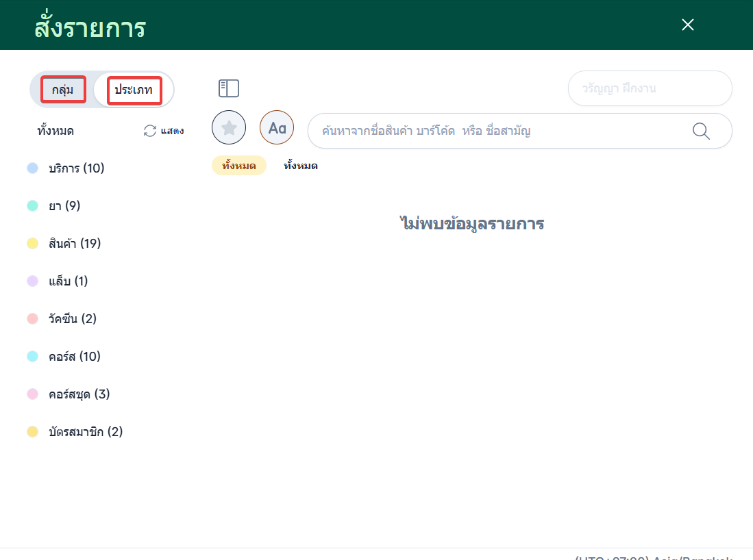This screenshot has height=560, width=753.
Task: Click the yellow dot beside สินค้า
Action: tap(32, 243)
